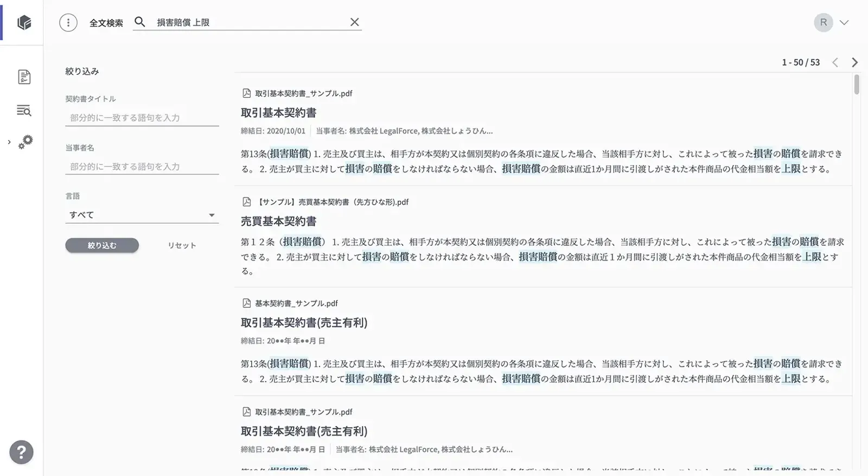Image resolution: width=868 pixels, height=476 pixels.
Task: Clear the search query with X
Action: [354, 22]
